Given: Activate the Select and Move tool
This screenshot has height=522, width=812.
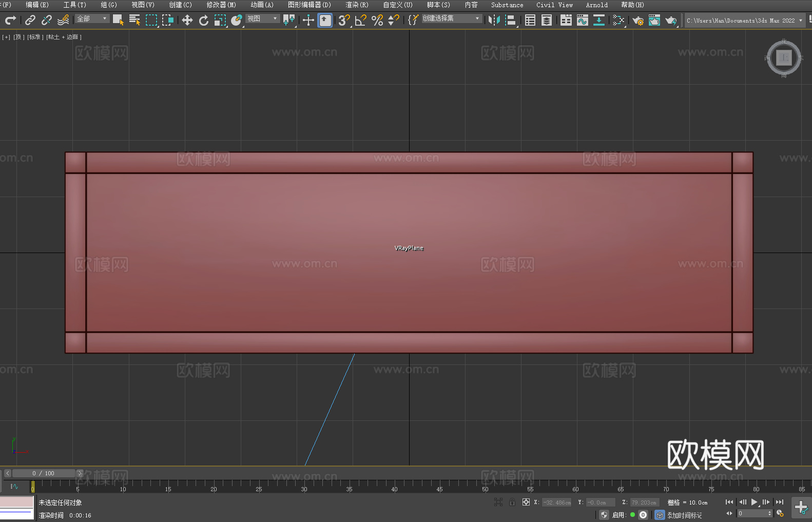Looking at the screenshot, I should pos(187,20).
